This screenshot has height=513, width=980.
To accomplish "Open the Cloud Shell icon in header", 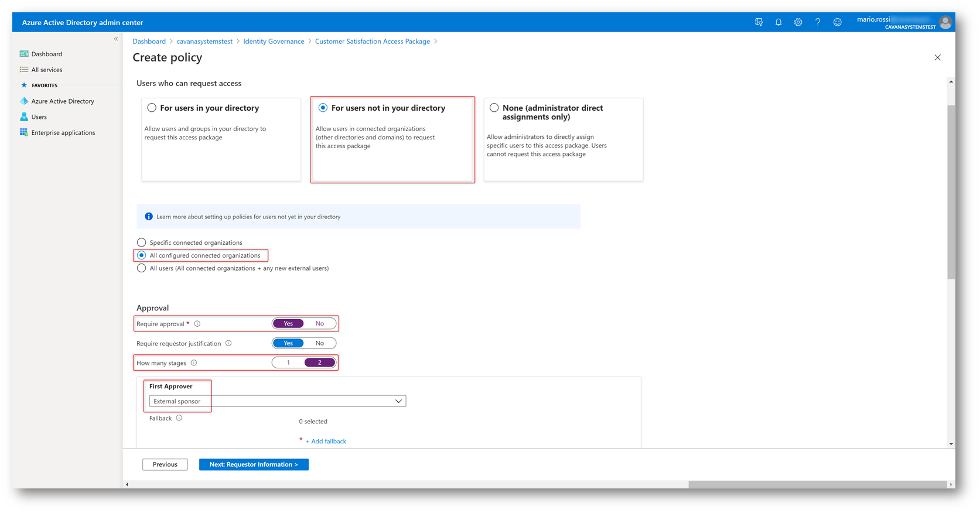I will point(759,22).
